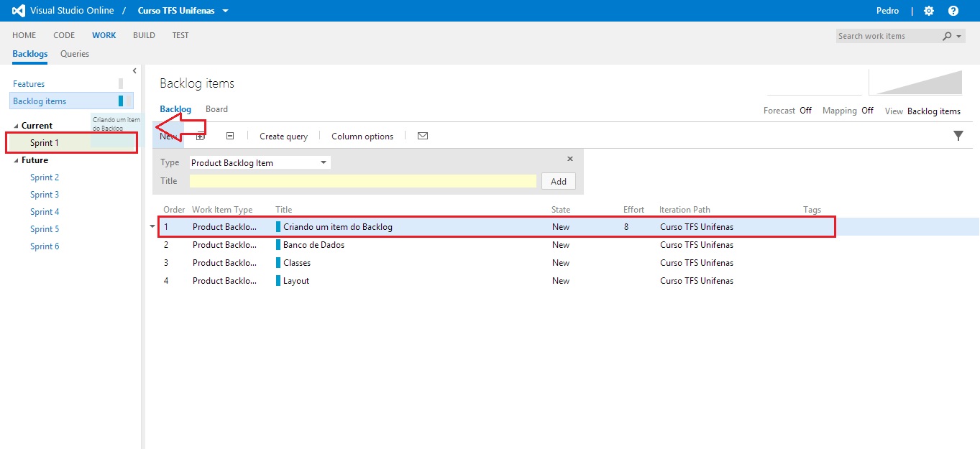Expand all backlog items with plus icon
980x449 pixels.
[201, 136]
